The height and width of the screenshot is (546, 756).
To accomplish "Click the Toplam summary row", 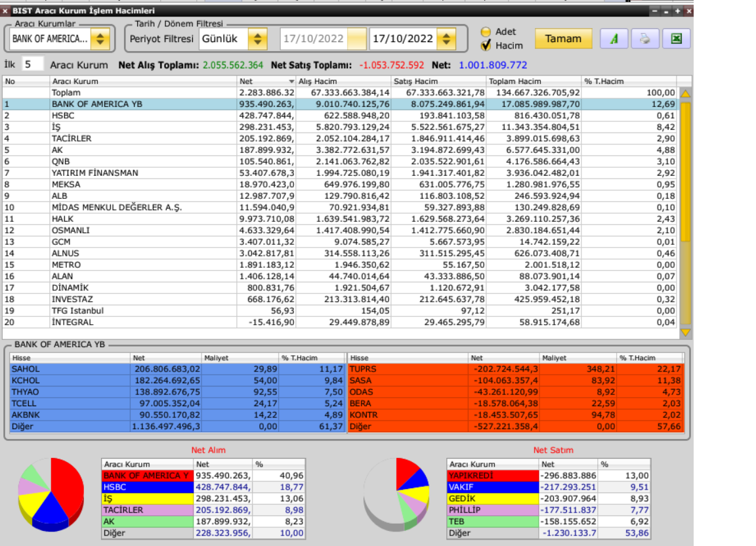I will pos(340,93).
